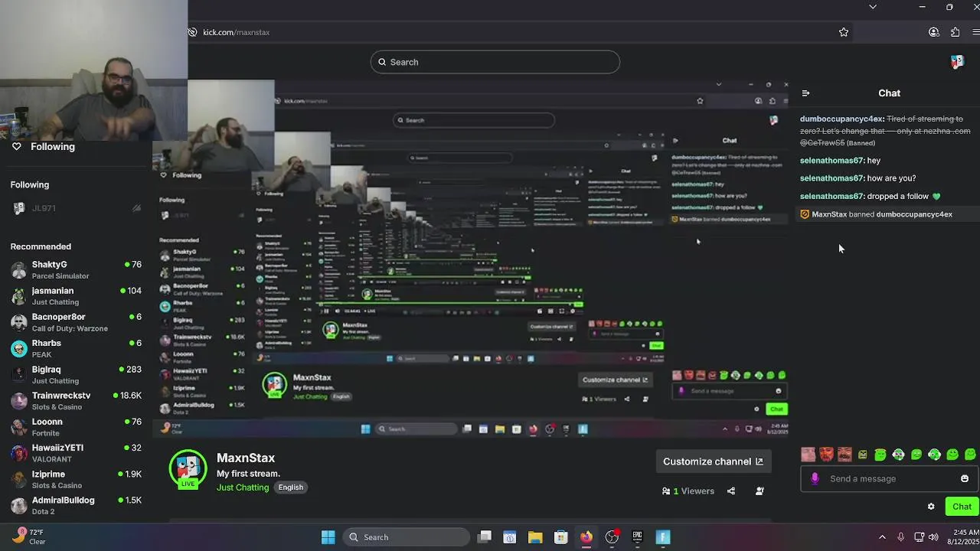This screenshot has height=551, width=980.
Task: Click the English language tag
Action: point(291,487)
